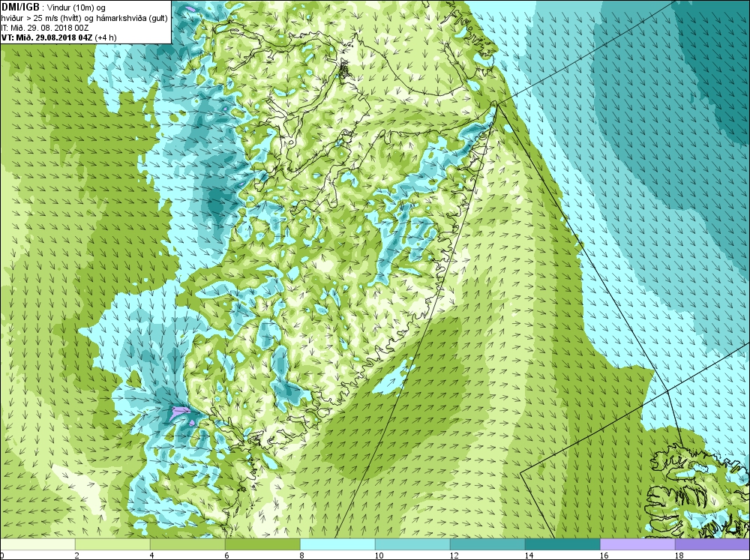Click the above-18 m/s purple swatch
The image size is (750, 560).
(712, 544)
